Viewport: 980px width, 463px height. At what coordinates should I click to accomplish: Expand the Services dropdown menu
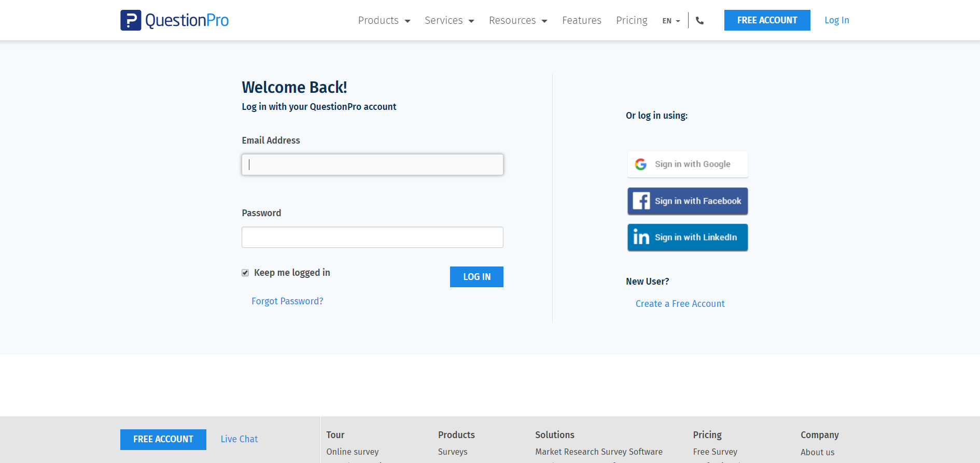[x=450, y=20]
